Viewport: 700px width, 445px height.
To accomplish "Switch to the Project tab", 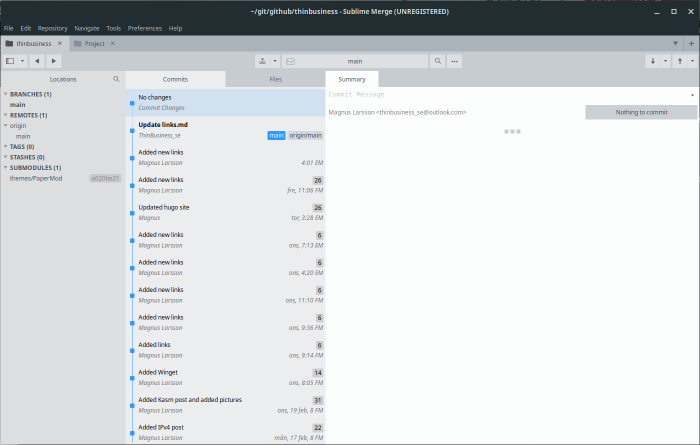I will [94, 43].
